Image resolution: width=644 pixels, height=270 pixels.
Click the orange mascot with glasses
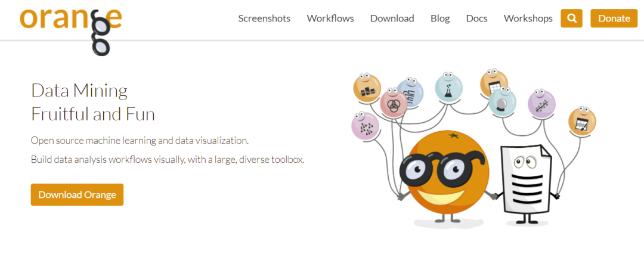tap(446, 177)
